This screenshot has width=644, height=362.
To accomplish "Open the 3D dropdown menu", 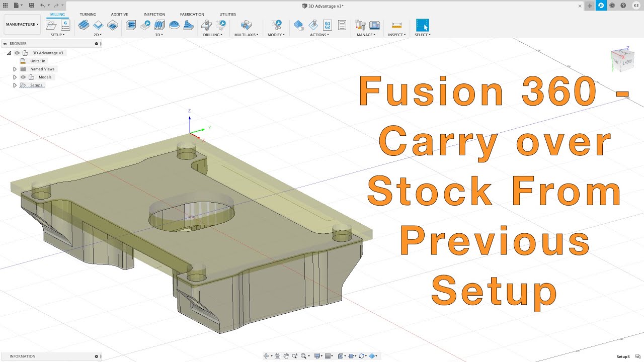I will tap(159, 35).
